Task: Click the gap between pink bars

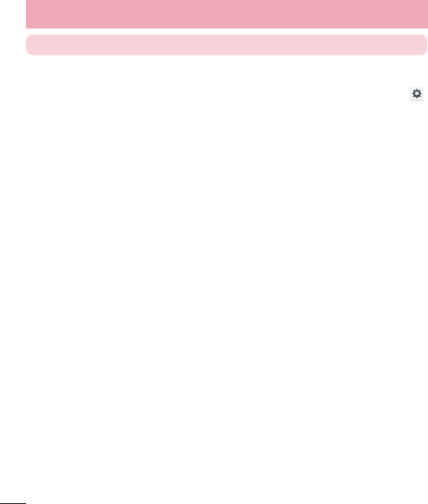Action: pos(227,32)
